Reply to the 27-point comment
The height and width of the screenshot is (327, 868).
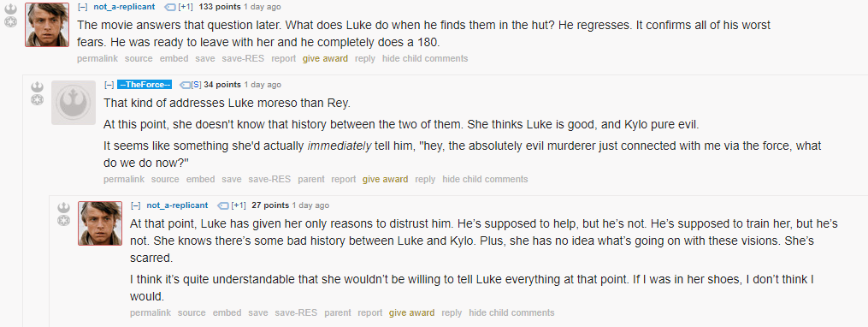452,312
